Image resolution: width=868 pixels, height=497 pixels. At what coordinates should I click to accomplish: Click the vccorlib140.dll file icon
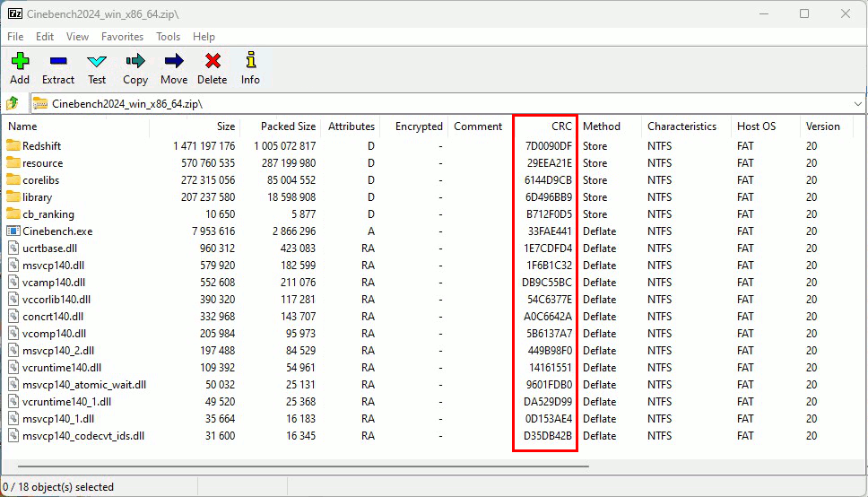pos(13,300)
